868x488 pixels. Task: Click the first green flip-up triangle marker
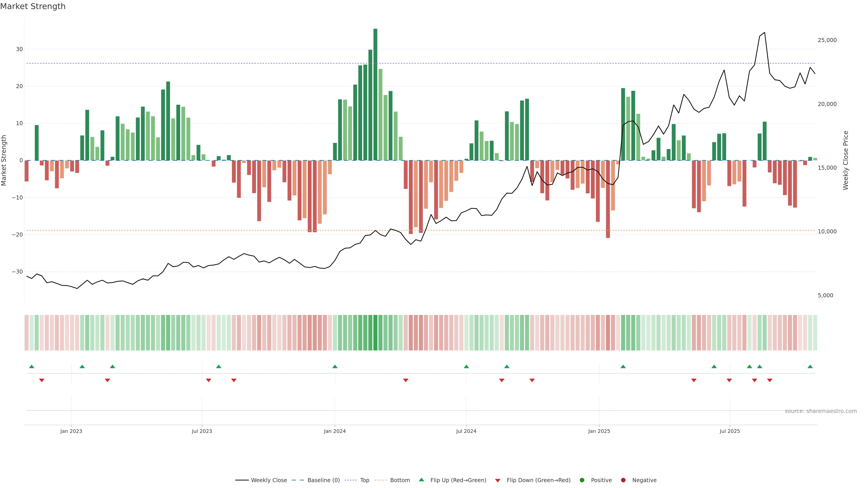(32, 366)
